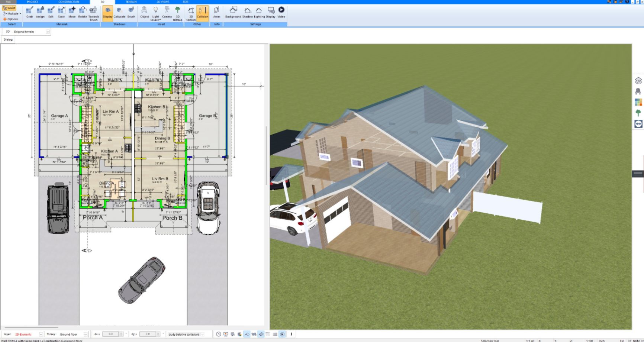Switch to the TERRAIN ribbon tab

click(131, 2)
